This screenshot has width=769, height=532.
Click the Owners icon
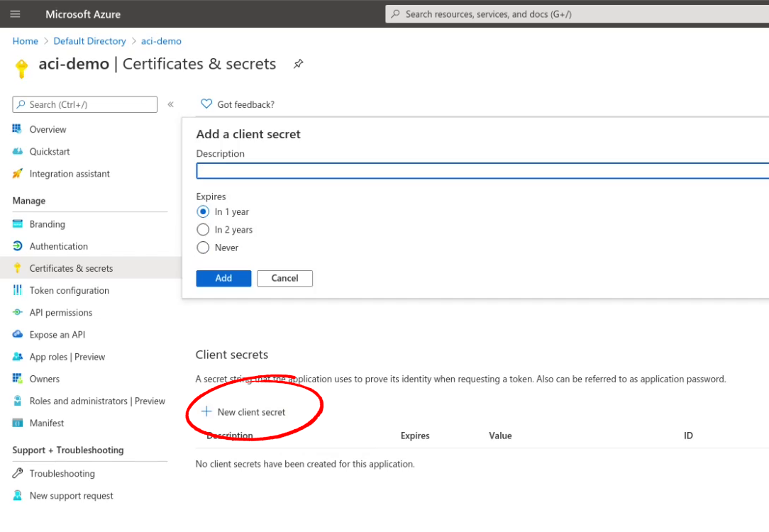tap(17, 379)
